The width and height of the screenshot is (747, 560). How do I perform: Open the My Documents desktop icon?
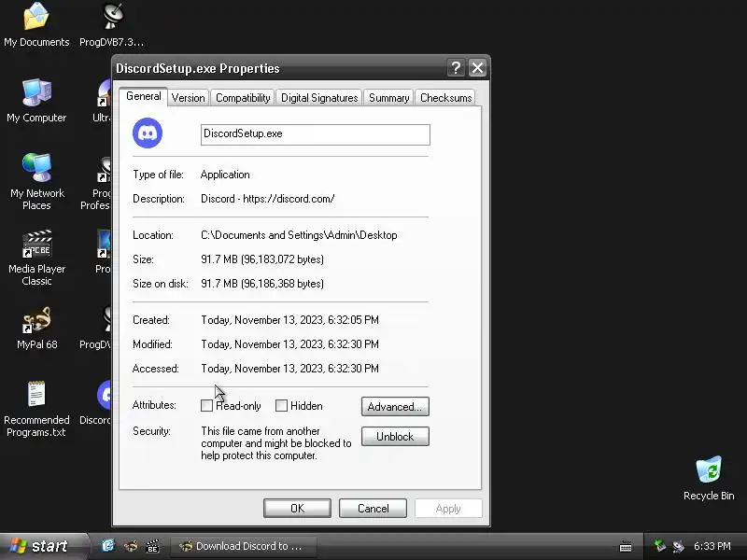(x=36, y=25)
